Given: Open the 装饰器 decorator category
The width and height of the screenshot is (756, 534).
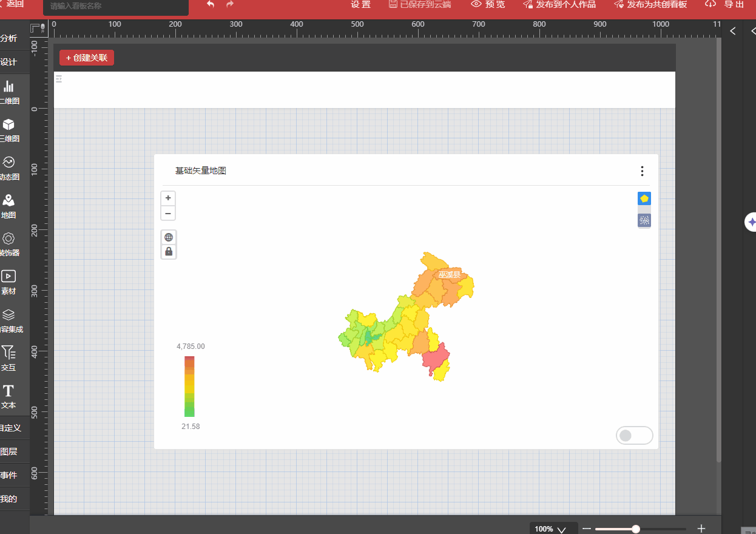Looking at the screenshot, I should [x=8, y=244].
